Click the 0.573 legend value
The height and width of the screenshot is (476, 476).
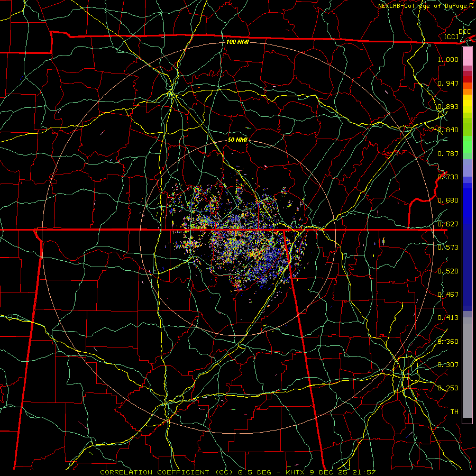click(x=448, y=247)
